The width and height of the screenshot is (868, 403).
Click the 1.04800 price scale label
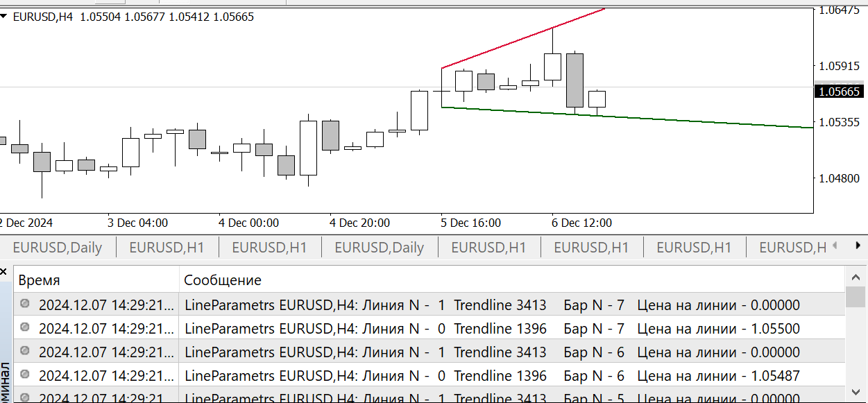(840, 178)
